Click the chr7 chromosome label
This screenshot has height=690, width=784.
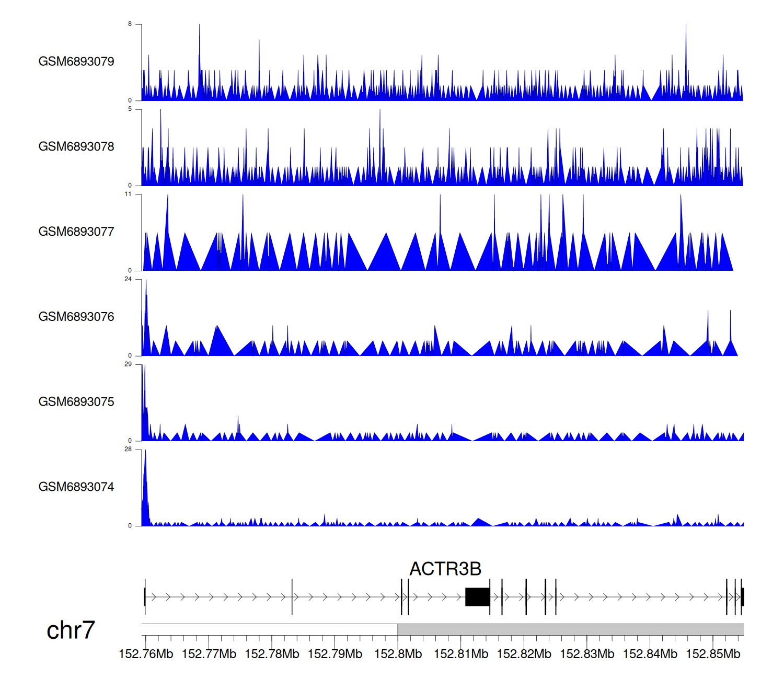coord(71,630)
